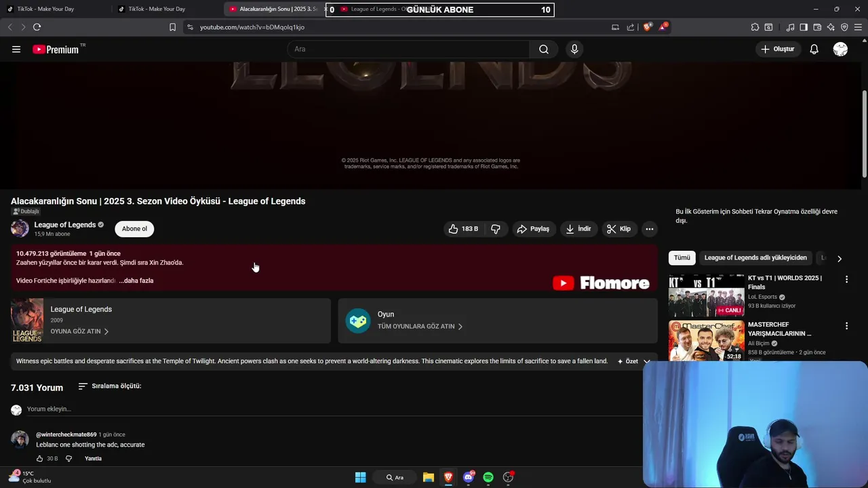Image resolution: width=868 pixels, height=488 pixels.
Task: Open the Windows Start menu
Action: [361, 477]
